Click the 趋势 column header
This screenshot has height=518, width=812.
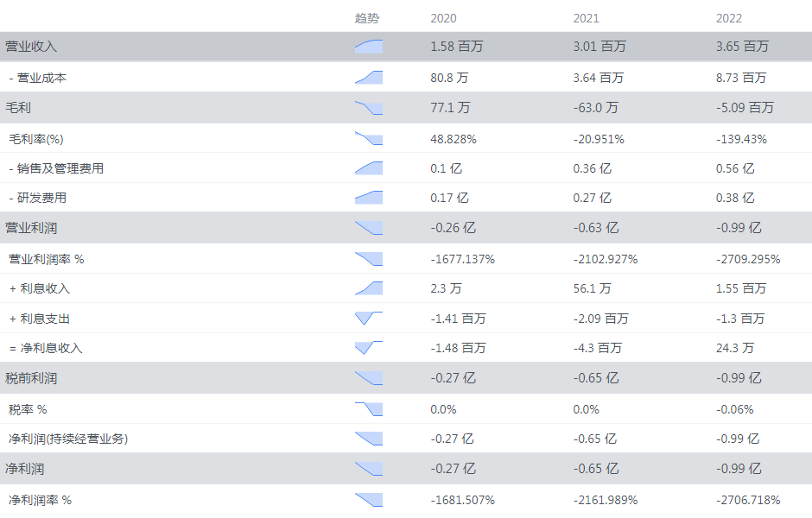tap(367, 18)
